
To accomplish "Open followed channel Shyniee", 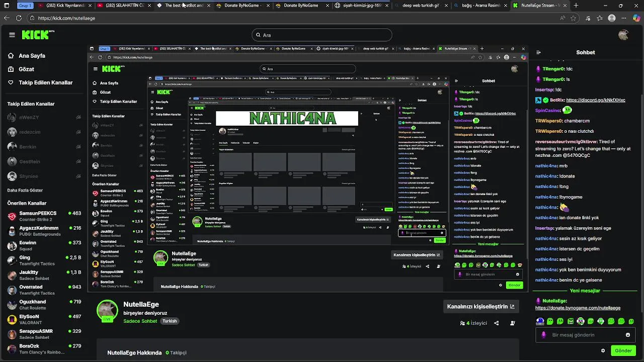I will pyautogui.click(x=44, y=176).
